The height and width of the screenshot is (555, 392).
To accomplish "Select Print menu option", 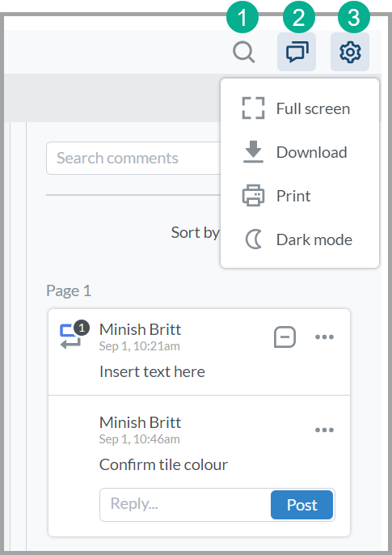I will click(x=300, y=196).
